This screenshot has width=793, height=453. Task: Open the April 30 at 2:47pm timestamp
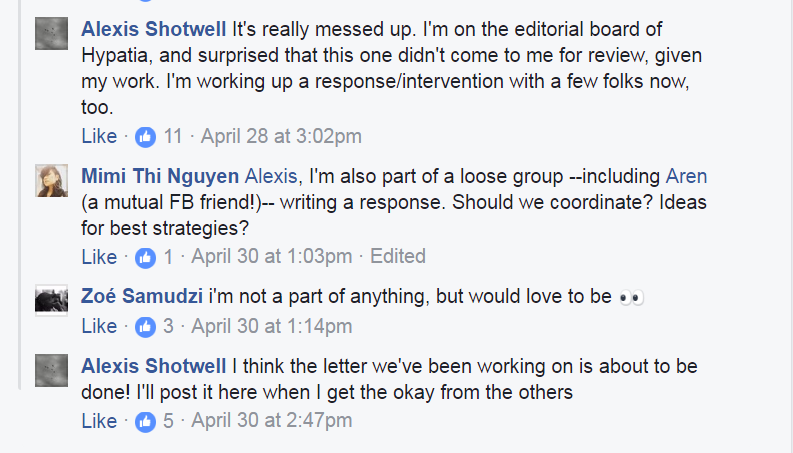click(271, 421)
